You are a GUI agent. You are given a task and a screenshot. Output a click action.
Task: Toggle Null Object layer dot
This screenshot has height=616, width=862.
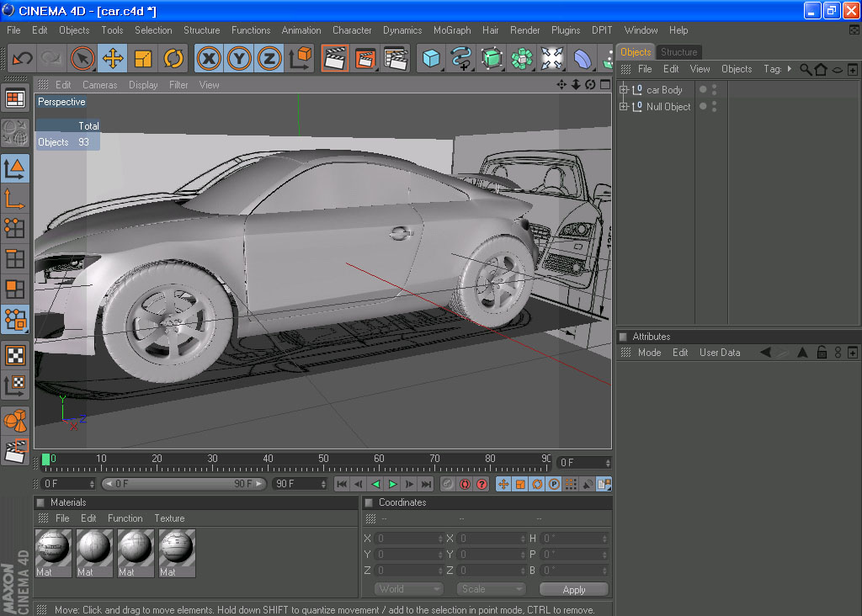click(x=703, y=106)
